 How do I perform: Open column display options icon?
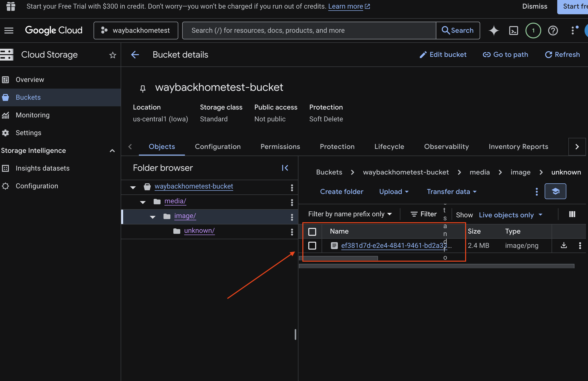[572, 214]
